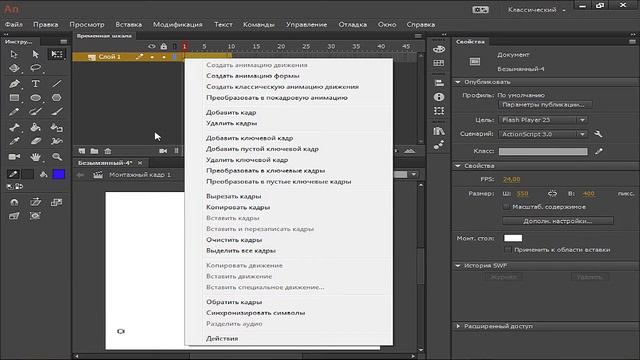
Task: Toggle the lock icon for all layers
Action: click(x=164, y=47)
